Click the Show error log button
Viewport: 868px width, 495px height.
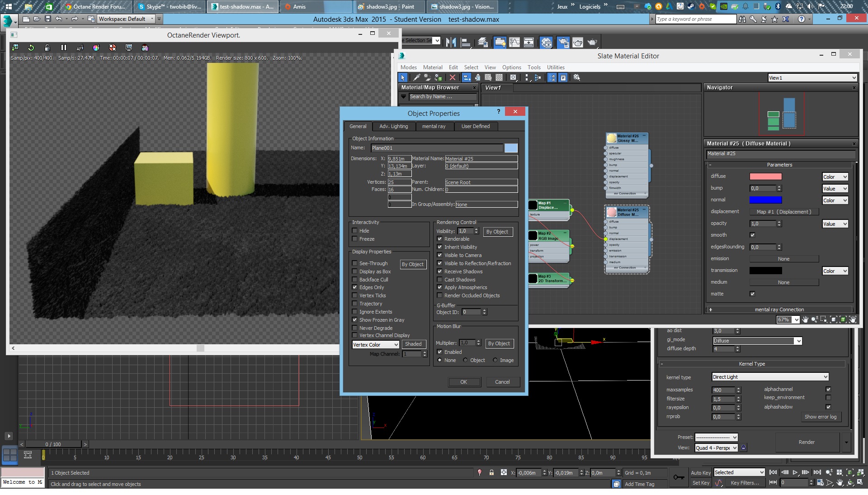point(820,417)
